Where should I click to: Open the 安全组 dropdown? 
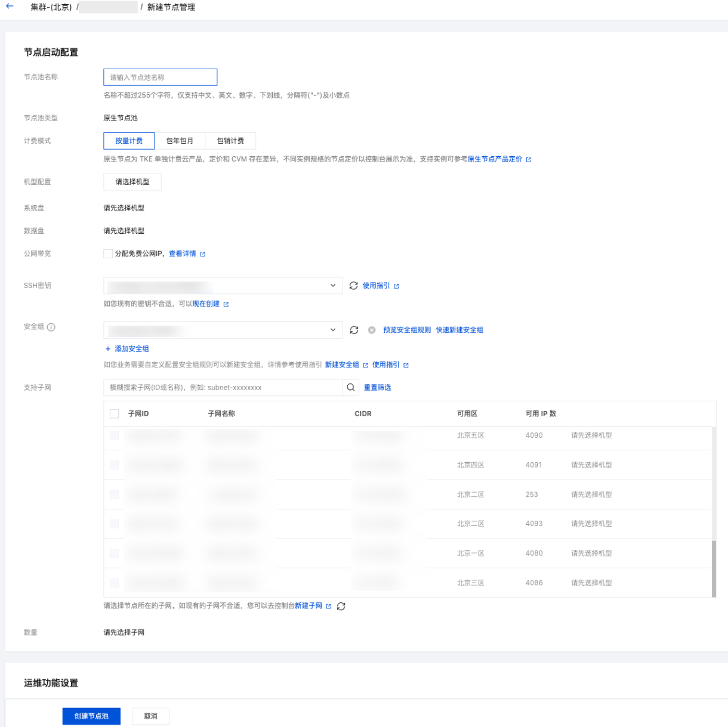(x=223, y=330)
